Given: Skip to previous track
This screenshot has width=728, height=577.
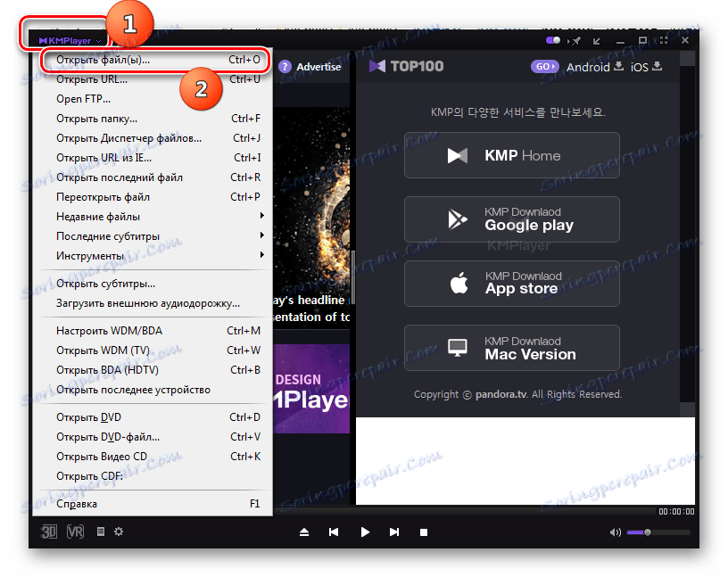Looking at the screenshot, I should 334,532.
